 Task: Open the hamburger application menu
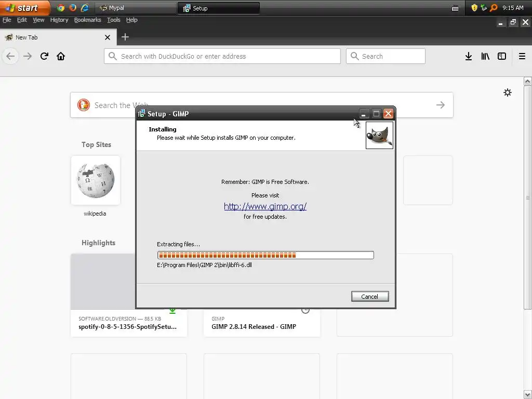[522, 56]
